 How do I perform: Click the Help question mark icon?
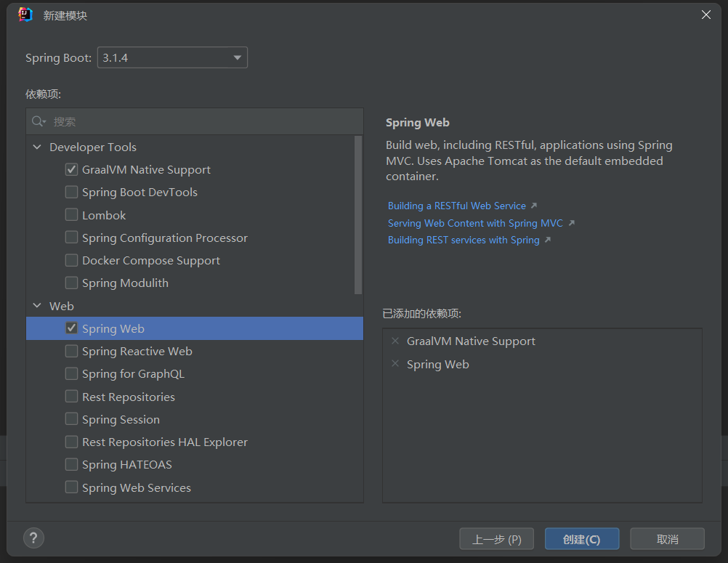33,538
